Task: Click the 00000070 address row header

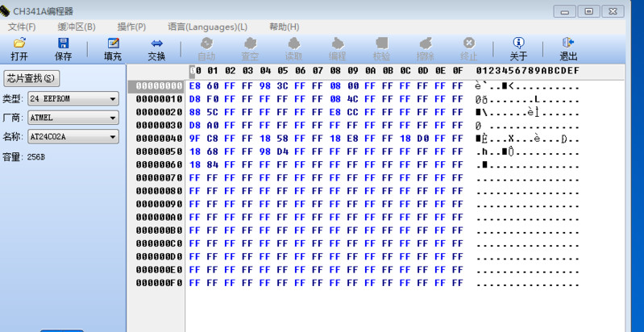Action: click(159, 178)
